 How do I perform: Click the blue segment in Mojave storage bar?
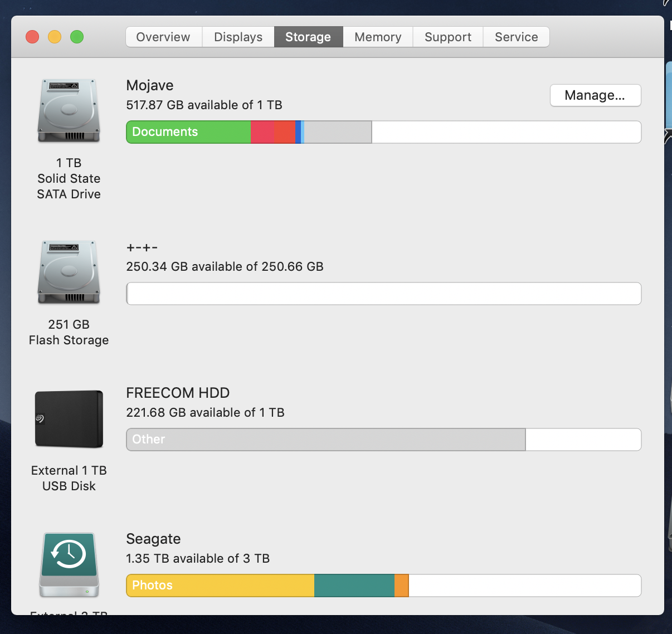pos(298,132)
